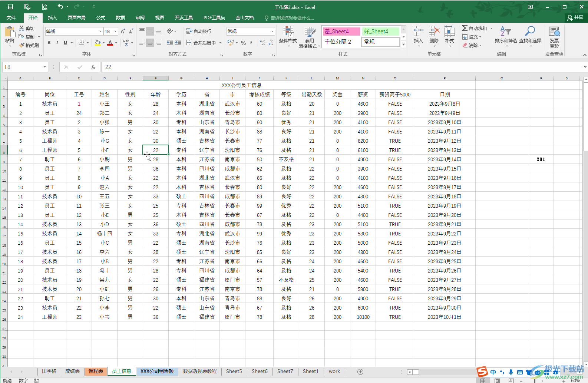Add new sheet with the plus icon
The width and height of the screenshot is (588, 383).
(x=360, y=372)
